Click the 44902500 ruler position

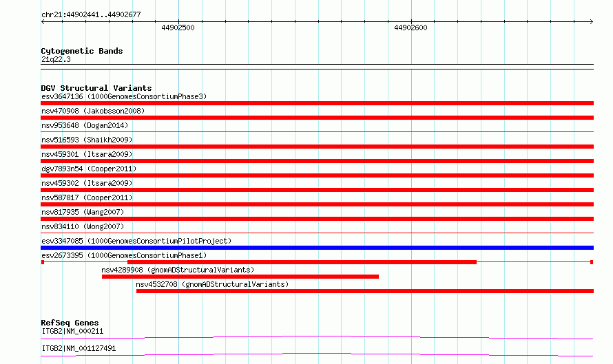pyautogui.click(x=178, y=28)
